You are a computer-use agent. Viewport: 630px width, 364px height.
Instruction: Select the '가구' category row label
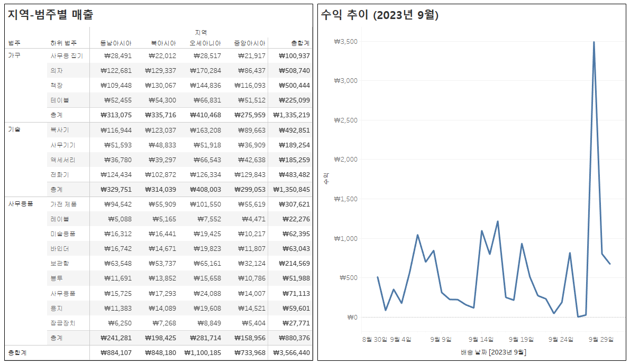[x=14, y=55]
